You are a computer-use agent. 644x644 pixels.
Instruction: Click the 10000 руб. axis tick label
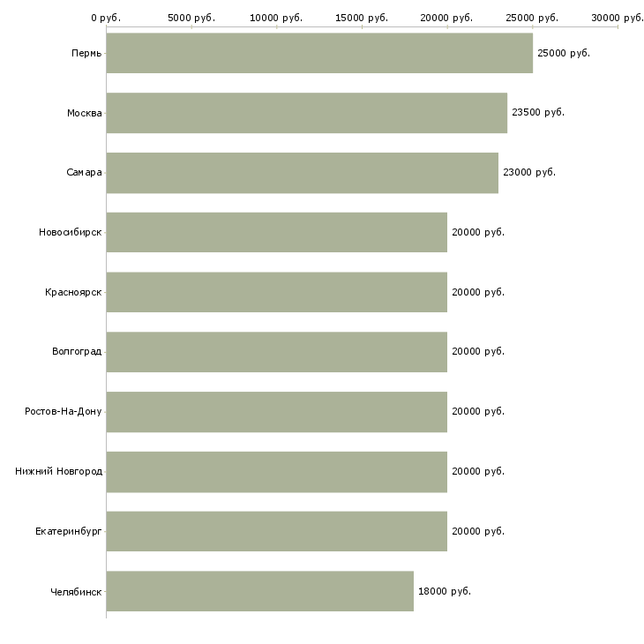pyautogui.click(x=276, y=18)
